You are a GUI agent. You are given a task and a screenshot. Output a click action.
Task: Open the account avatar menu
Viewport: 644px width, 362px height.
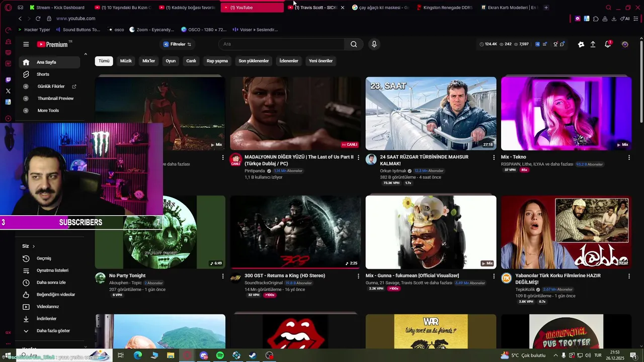(625, 44)
